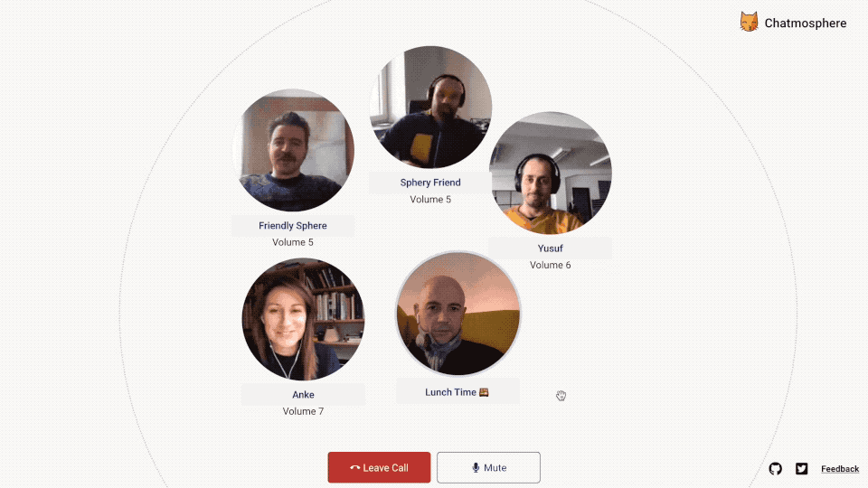Click the microphone icon on Mute

[x=476, y=467]
